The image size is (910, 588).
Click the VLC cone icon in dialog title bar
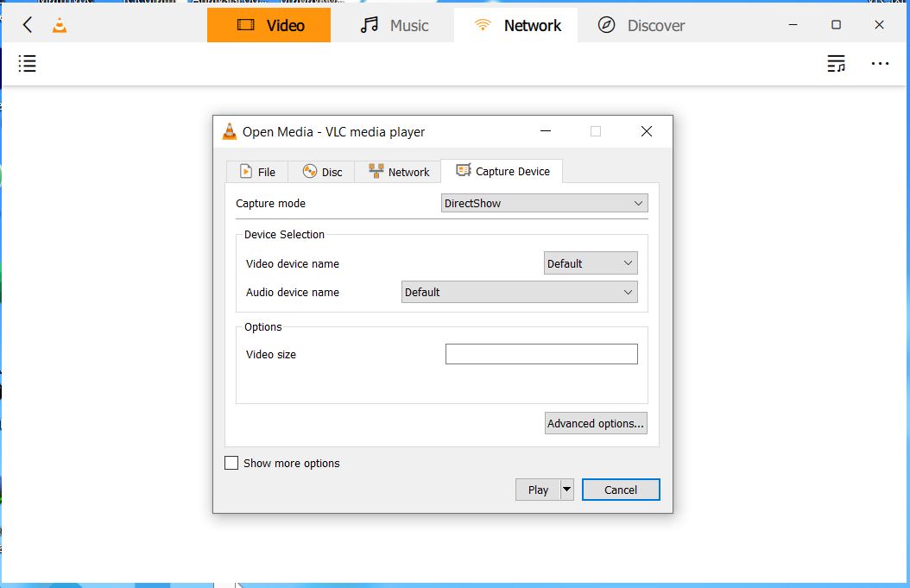click(230, 132)
